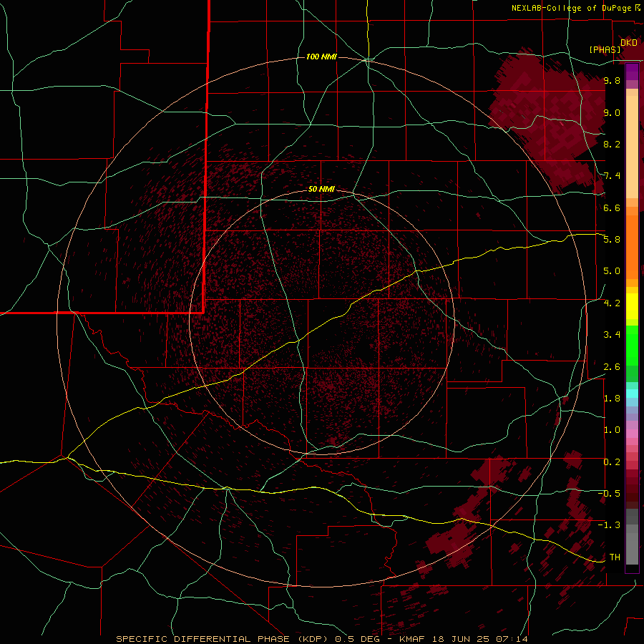Pick the bright green segment of the color bar
The height and width of the screenshot is (644, 644).
(632, 345)
